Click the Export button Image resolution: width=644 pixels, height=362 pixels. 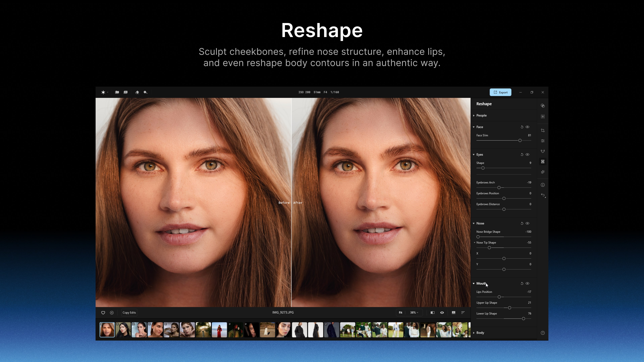500,92
